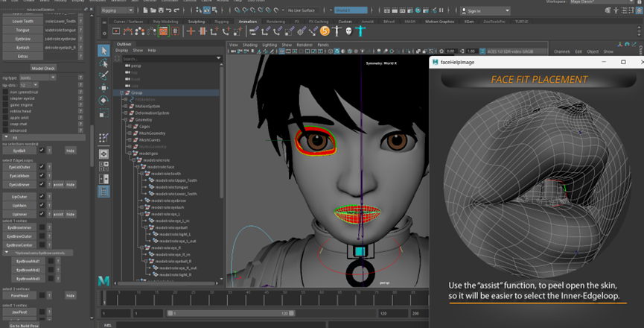Image resolution: width=644 pixels, height=328 pixels.
Task: Open the lip-ctrls 12 dropdown
Action: point(29,85)
